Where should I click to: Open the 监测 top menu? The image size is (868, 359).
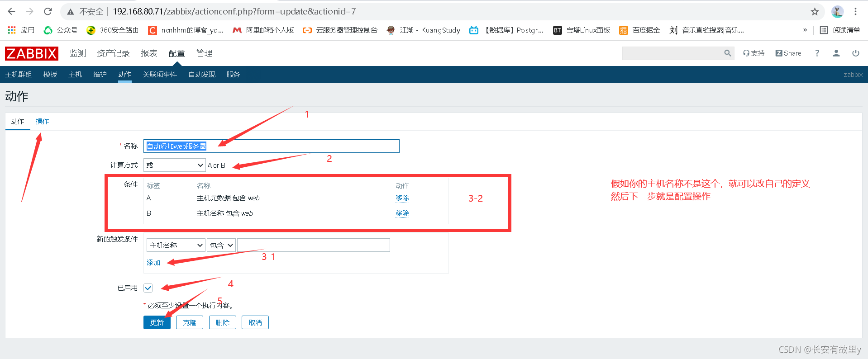coord(78,53)
